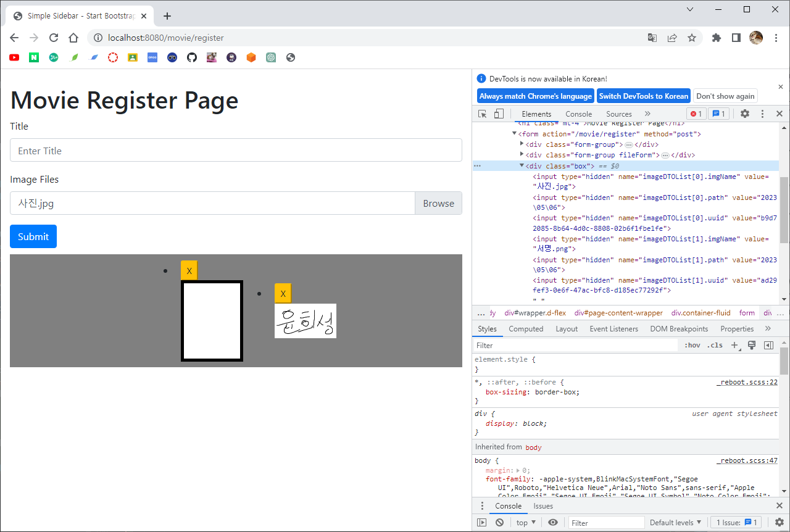Screen dimensions: 790x532
Task: Reload the page with the refresh icon
Action: (54, 38)
